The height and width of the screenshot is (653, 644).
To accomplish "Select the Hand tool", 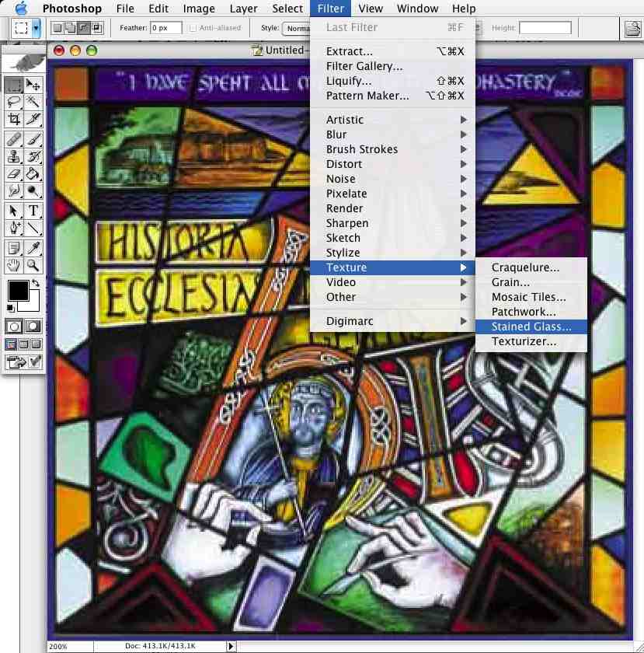I will (14, 265).
